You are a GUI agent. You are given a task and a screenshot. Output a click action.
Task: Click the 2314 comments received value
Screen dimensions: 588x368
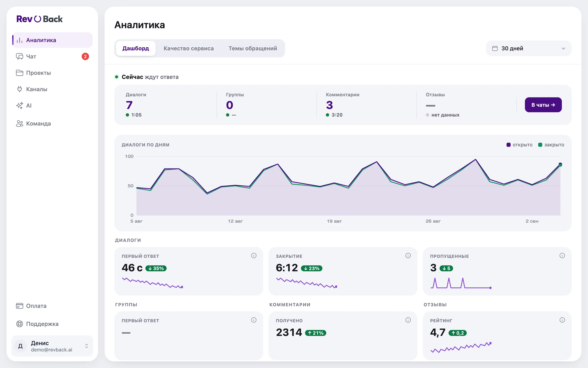coord(289,332)
